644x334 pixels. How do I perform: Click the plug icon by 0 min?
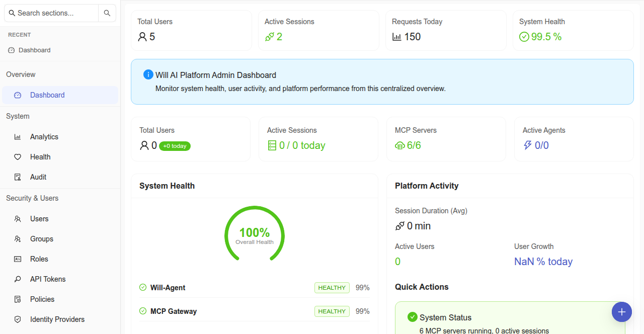[400, 226]
